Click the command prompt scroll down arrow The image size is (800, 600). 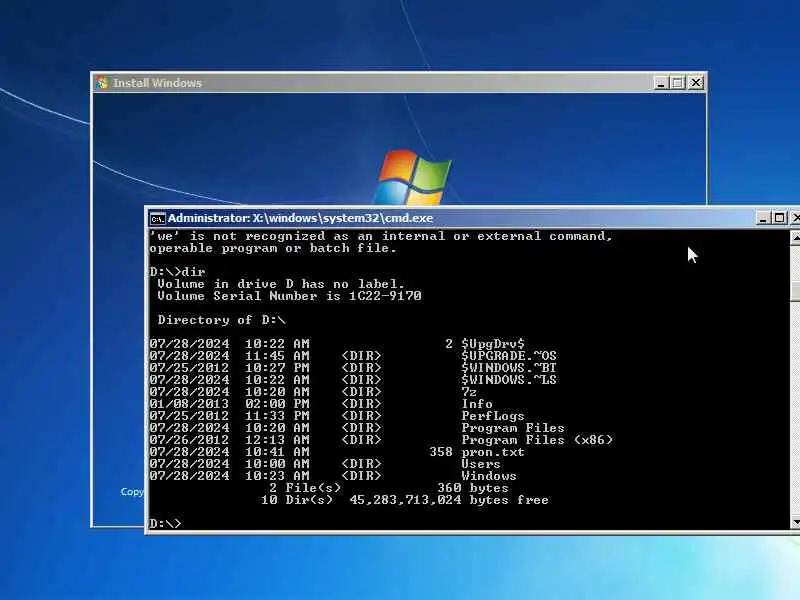pyautogui.click(x=795, y=522)
